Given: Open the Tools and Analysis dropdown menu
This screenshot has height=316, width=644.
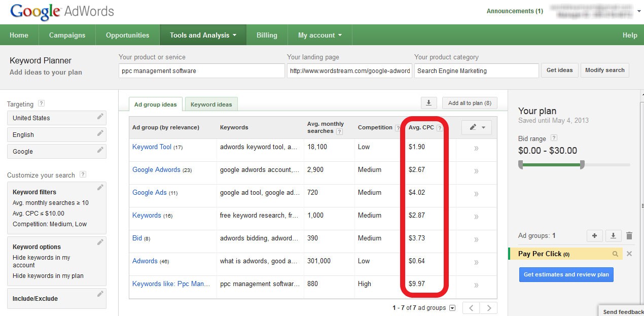Looking at the screenshot, I should pos(203,35).
